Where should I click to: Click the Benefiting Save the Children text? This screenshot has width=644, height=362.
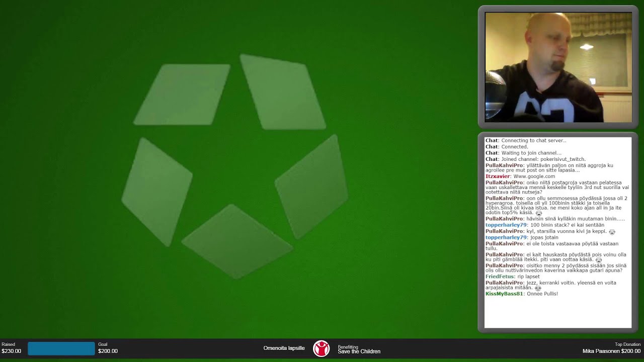(359, 349)
